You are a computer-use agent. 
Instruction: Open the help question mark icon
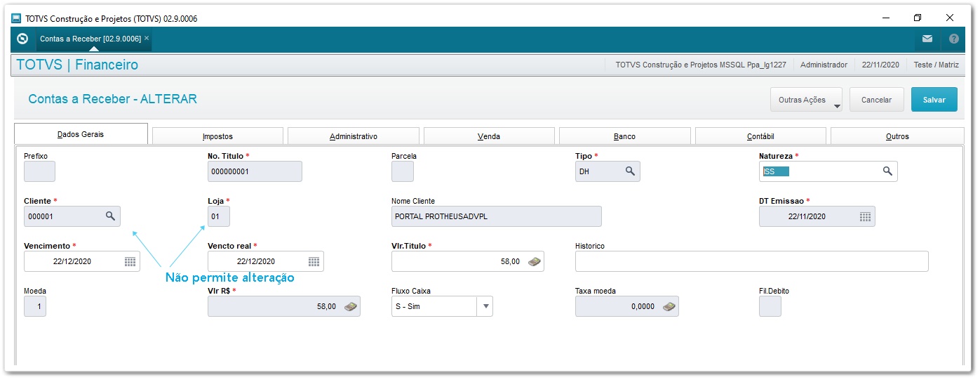pos(954,39)
